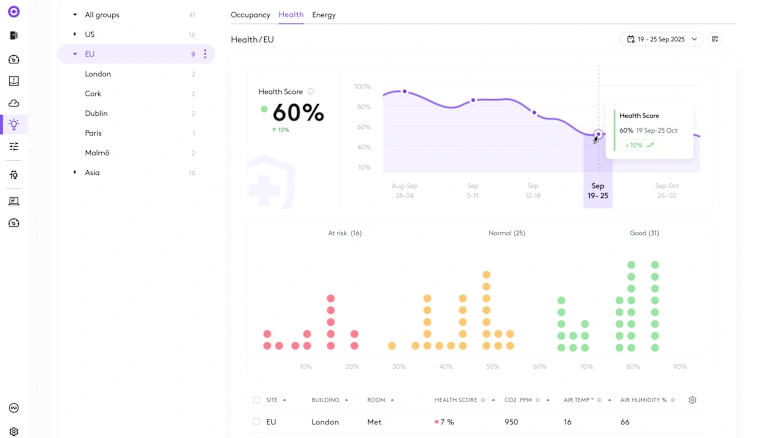Collapse the All groups tree node
The height and width of the screenshot is (438, 778).
click(x=75, y=15)
